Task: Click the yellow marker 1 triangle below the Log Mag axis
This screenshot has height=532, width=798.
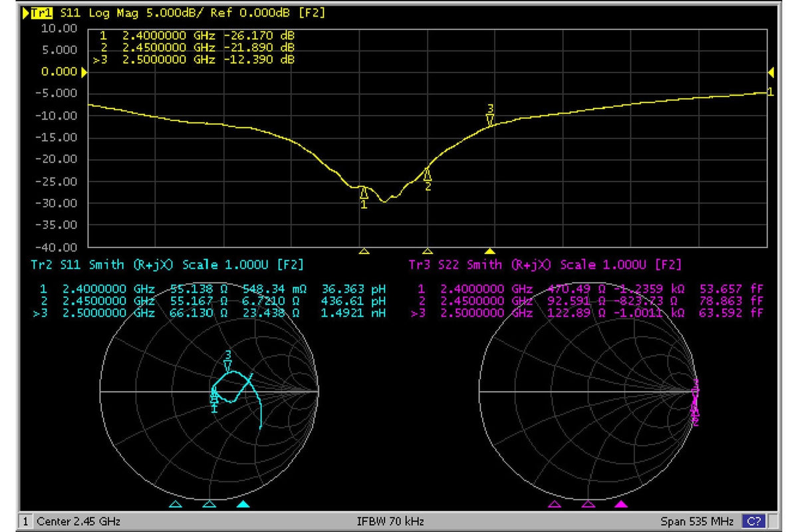Action: coord(364,251)
